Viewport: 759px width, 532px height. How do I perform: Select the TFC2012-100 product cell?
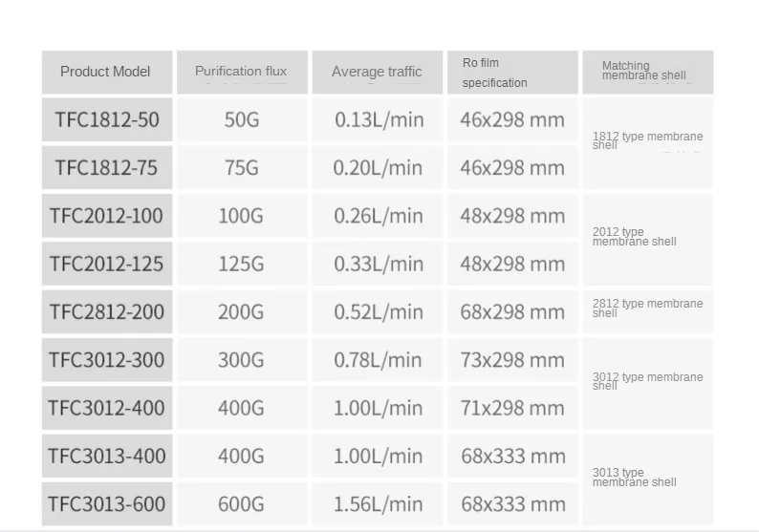point(107,216)
